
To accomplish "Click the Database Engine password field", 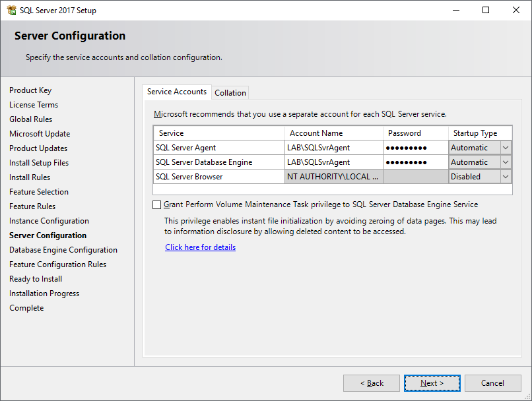I will [x=415, y=162].
